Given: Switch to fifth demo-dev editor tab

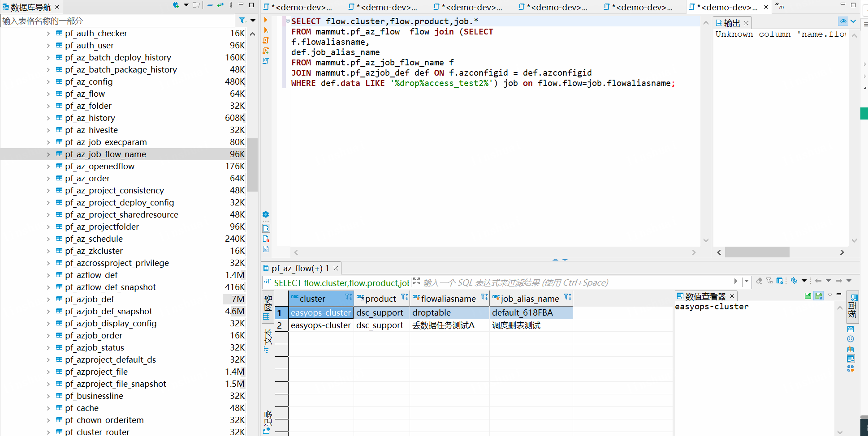Looking at the screenshot, I should [x=639, y=7].
